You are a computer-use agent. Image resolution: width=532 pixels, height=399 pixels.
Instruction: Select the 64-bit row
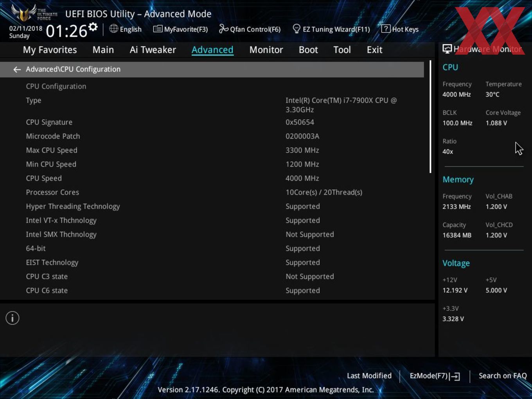(x=36, y=248)
